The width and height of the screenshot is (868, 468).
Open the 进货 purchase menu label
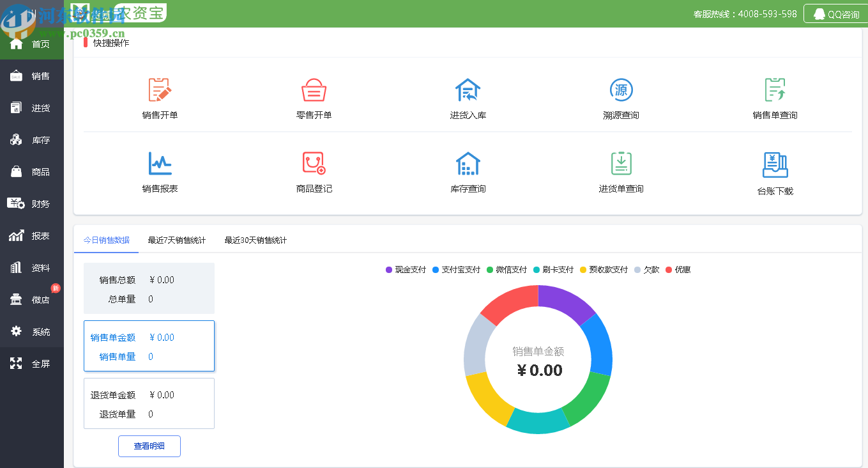click(41, 108)
